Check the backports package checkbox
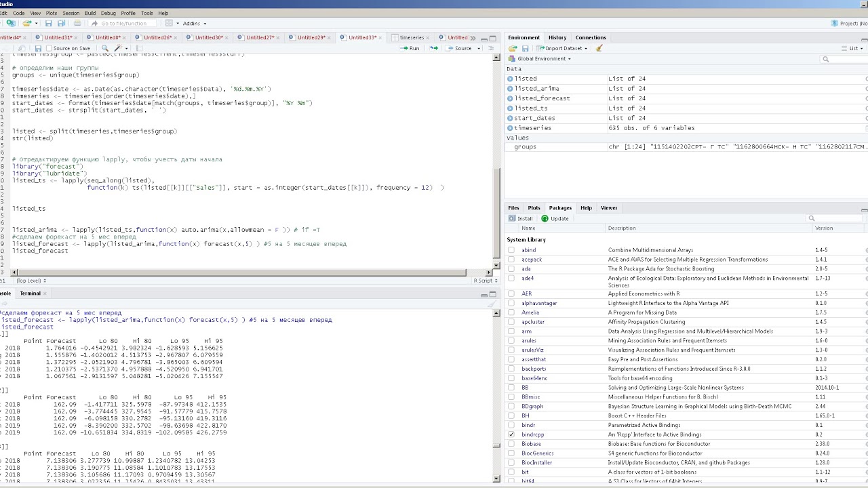Viewport: 868px width, 488px height. [511, 369]
